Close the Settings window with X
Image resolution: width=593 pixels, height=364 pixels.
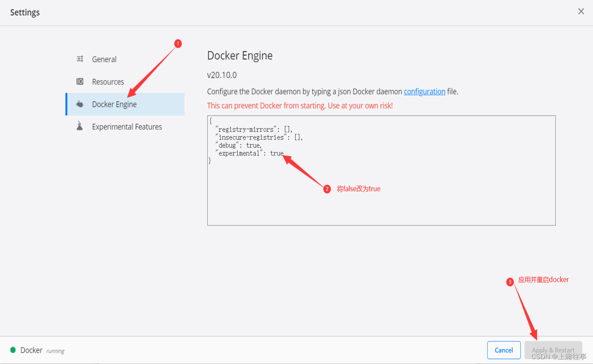click(581, 11)
